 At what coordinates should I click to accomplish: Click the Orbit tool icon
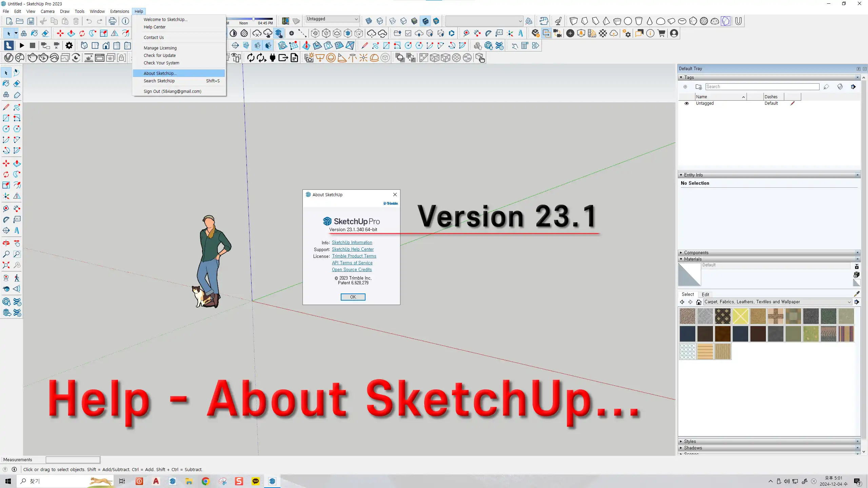tap(6, 243)
